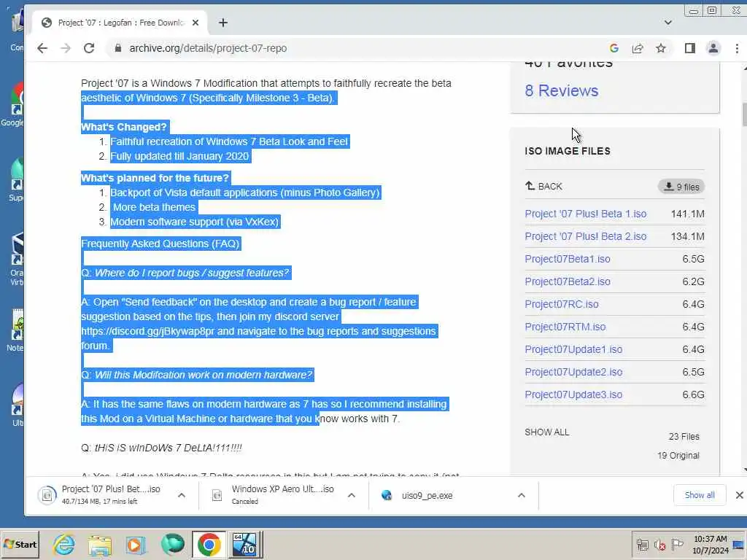Click the page vertical scrollbar thumb

coord(744,114)
